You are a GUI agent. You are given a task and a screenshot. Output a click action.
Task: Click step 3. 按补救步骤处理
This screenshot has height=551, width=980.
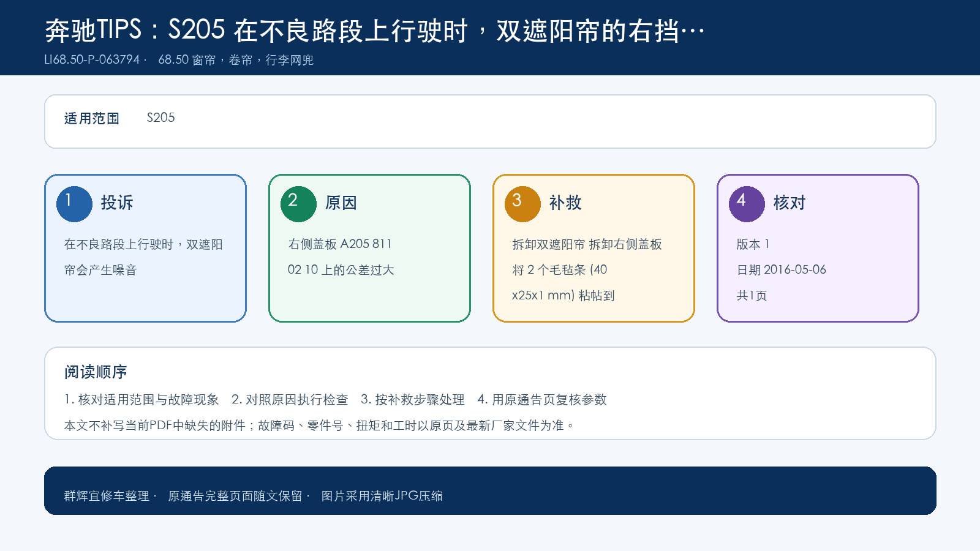[x=413, y=400]
